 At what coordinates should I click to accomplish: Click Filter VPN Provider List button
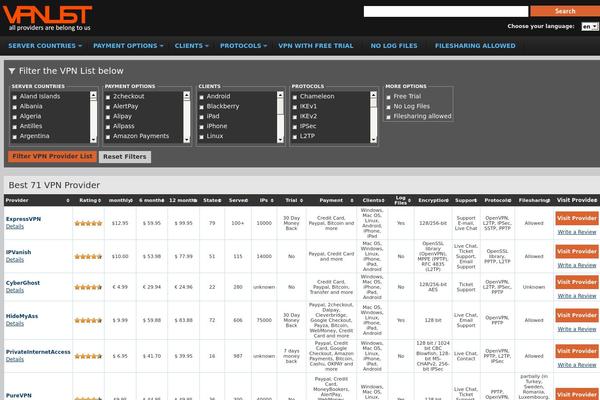[52, 156]
